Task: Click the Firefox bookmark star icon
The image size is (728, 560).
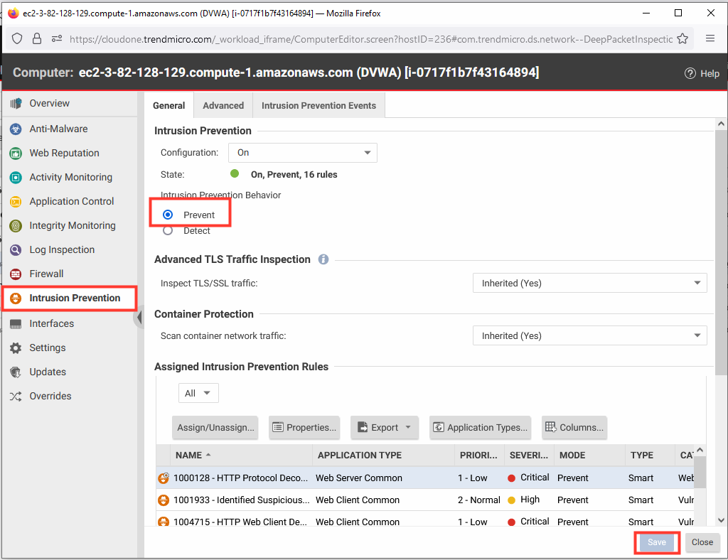Action: click(x=682, y=38)
